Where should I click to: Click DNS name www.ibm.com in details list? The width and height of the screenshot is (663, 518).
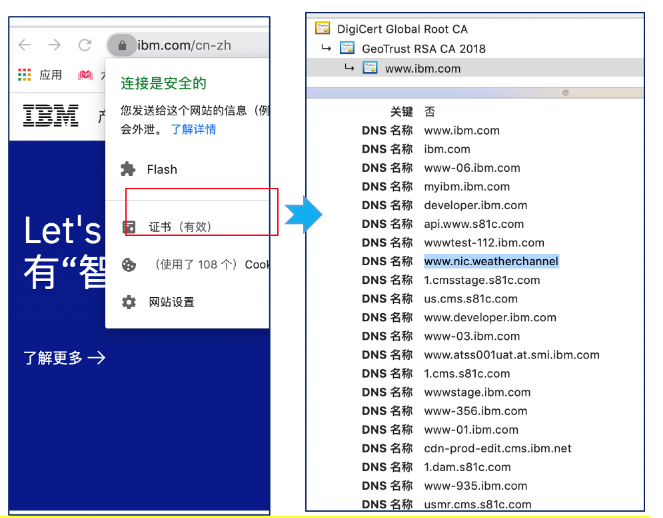pos(462,130)
